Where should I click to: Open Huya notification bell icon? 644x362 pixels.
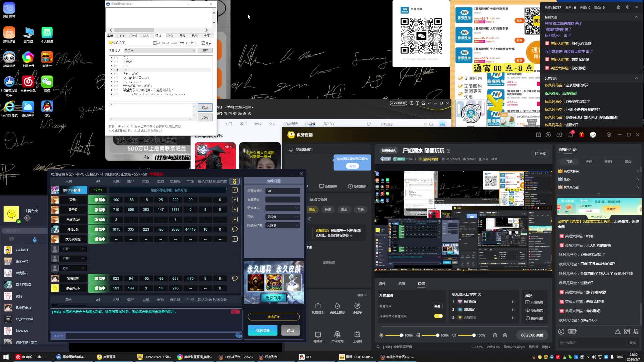coord(570,135)
